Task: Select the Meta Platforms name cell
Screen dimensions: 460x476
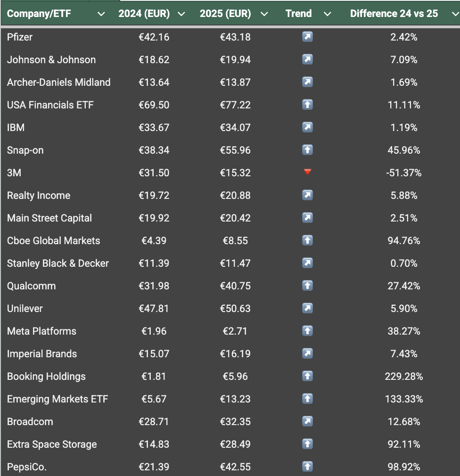Action: click(41, 331)
